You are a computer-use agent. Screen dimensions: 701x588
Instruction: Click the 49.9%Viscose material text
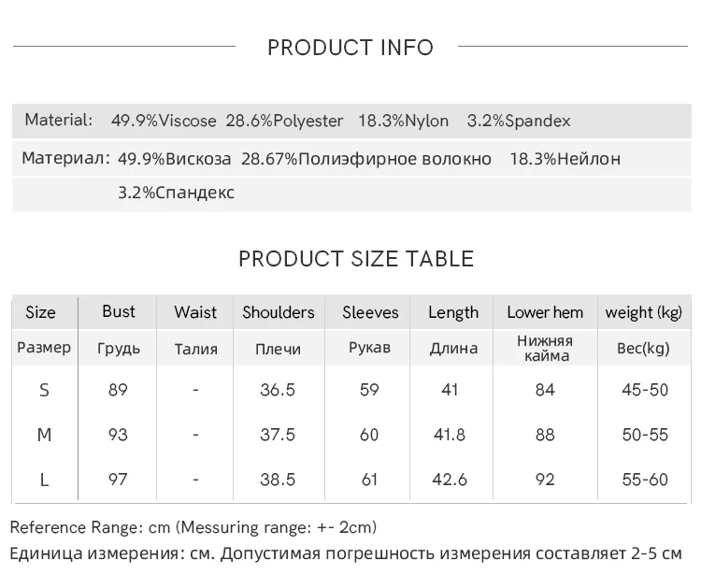[x=164, y=121]
